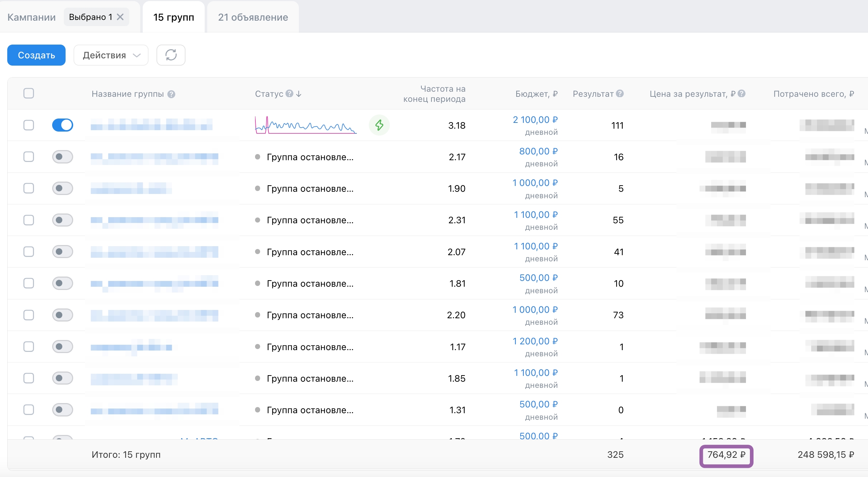Open help icon next to Название группы
Viewport: 868px width, 477px height.
click(171, 94)
